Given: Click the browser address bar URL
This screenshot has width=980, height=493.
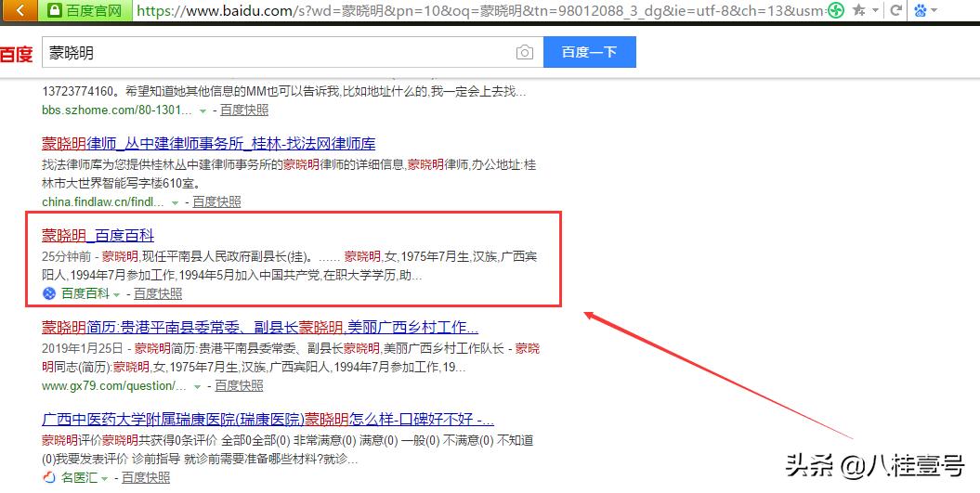Looking at the screenshot, I should (x=480, y=10).
